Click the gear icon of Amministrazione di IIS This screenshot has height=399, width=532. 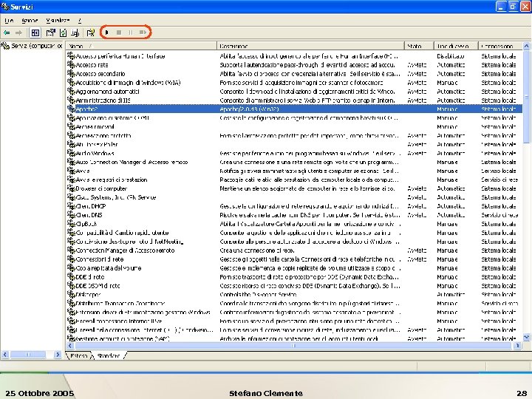click(71, 100)
